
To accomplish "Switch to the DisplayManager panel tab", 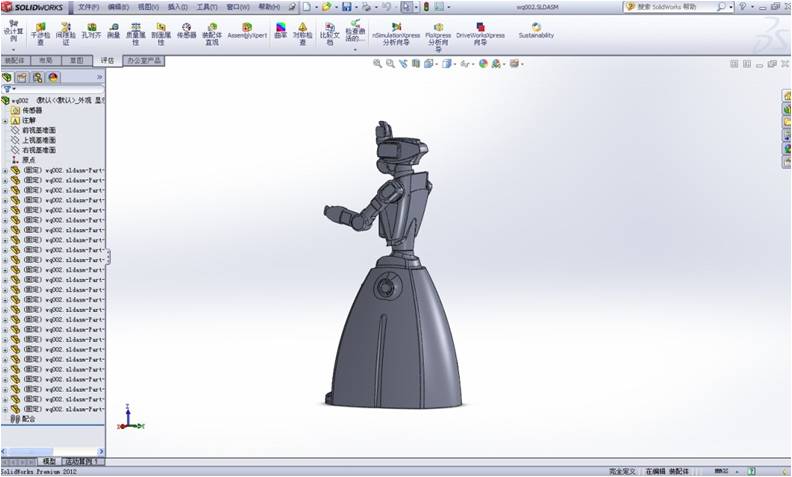I will tap(51, 77).
